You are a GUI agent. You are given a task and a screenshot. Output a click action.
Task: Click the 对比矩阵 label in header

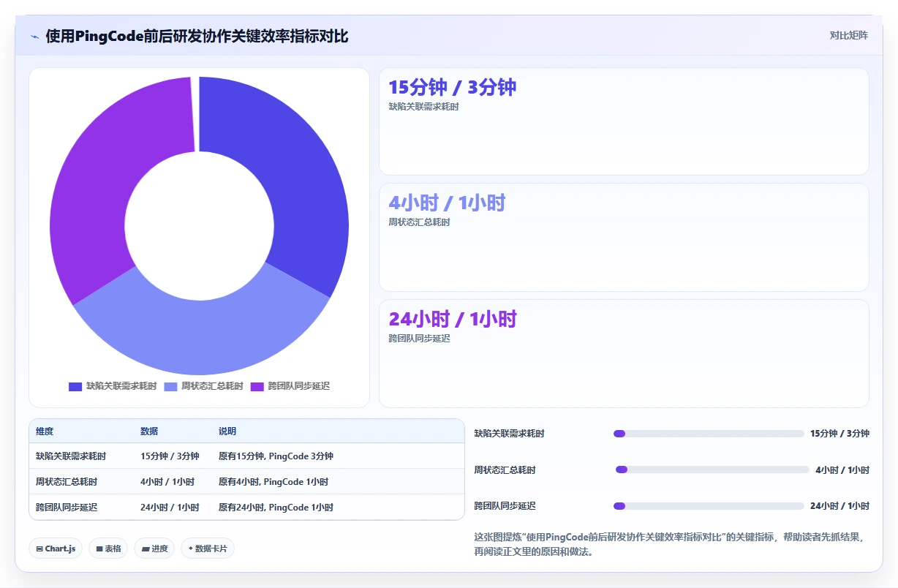[x=848, y=35]
